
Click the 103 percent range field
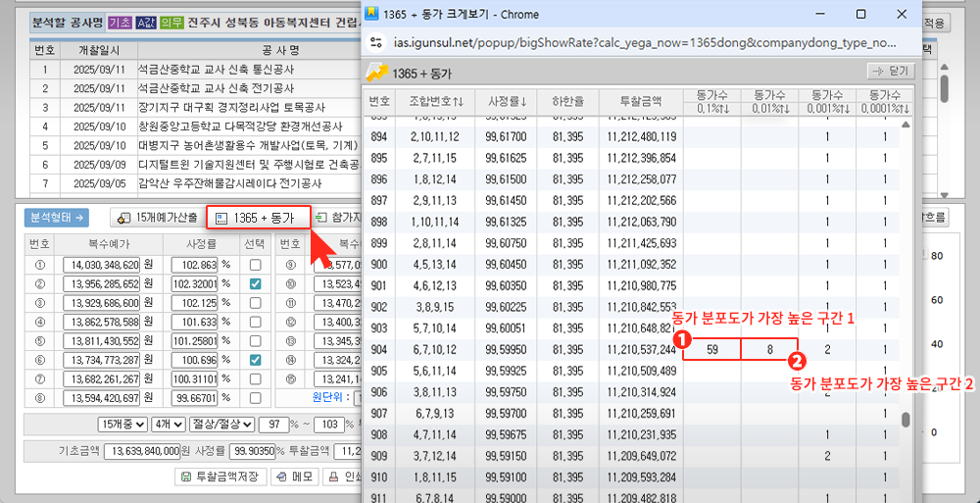point(328,425)
